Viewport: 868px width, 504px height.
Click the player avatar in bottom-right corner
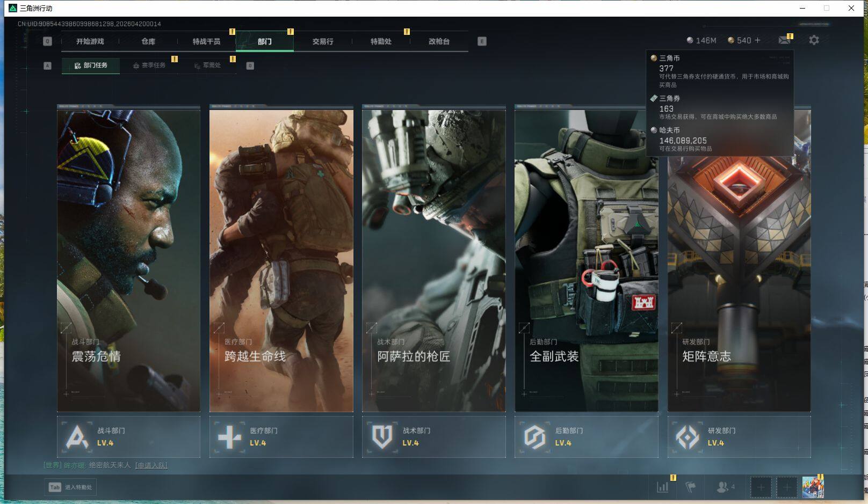813,487
